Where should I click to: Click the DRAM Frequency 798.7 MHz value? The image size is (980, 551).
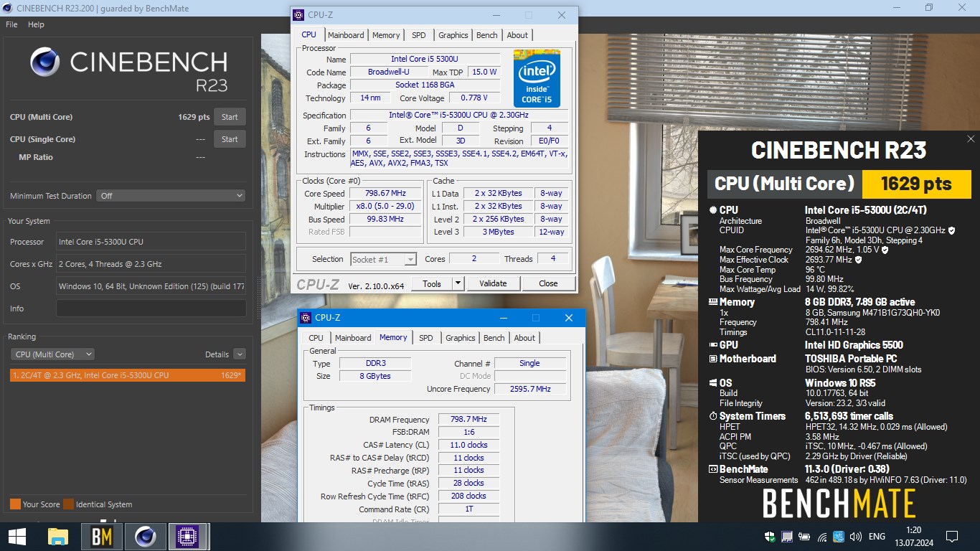coord(468,420)
